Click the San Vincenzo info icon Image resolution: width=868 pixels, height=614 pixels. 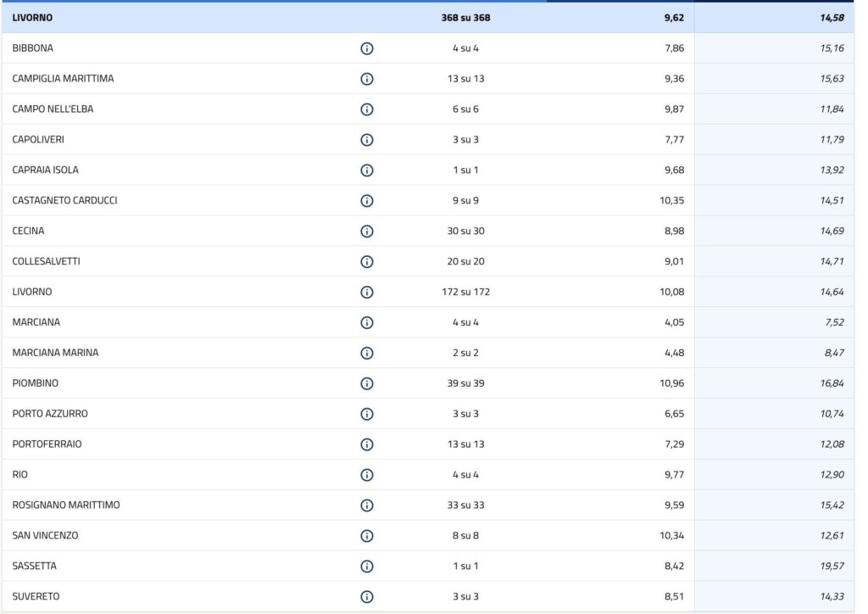(367, 536)
